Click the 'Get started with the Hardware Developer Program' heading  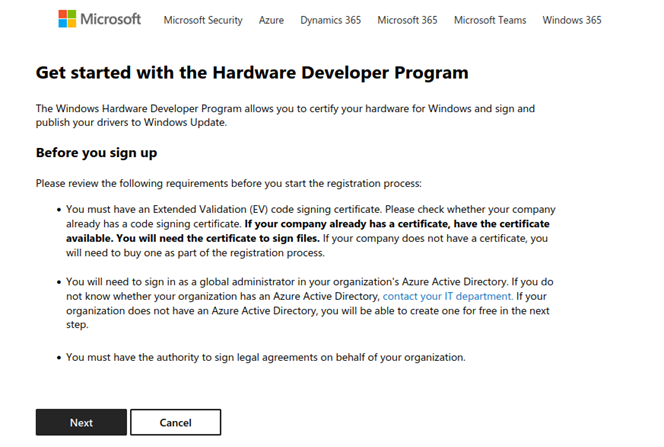coord(252,73)
